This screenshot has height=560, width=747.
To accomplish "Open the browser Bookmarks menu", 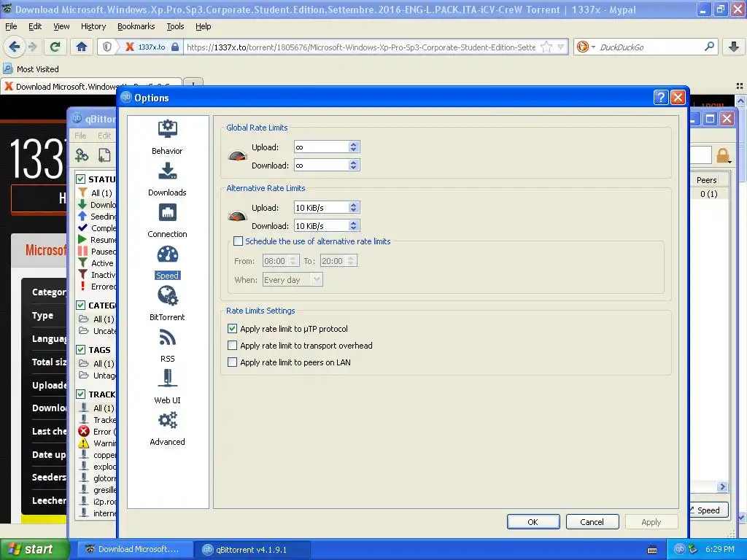I will click(136, 26).
